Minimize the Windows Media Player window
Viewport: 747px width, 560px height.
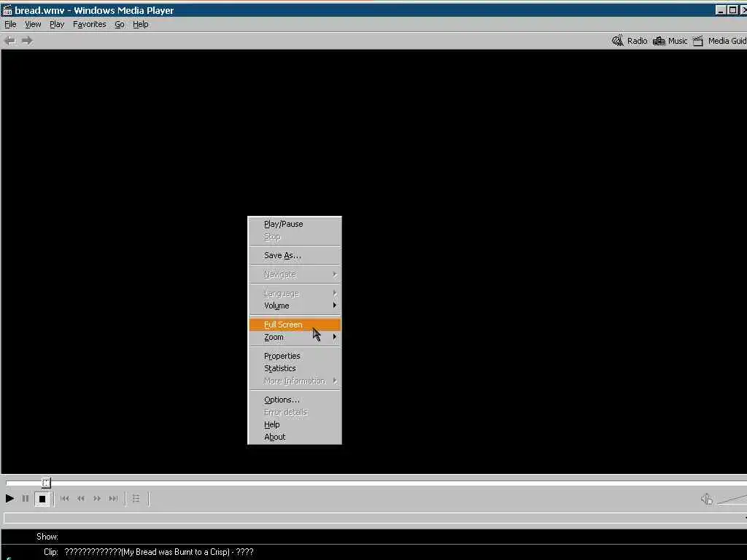tap(721, 10)
